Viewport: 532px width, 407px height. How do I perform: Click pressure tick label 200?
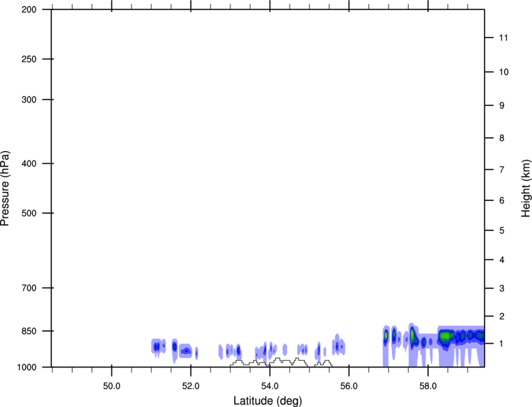click(29, 9)
